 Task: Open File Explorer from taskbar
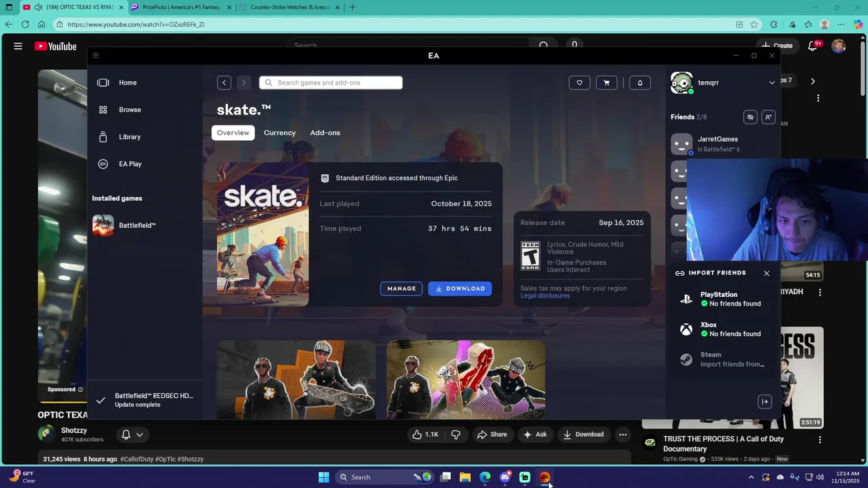[x=465, y=477]
